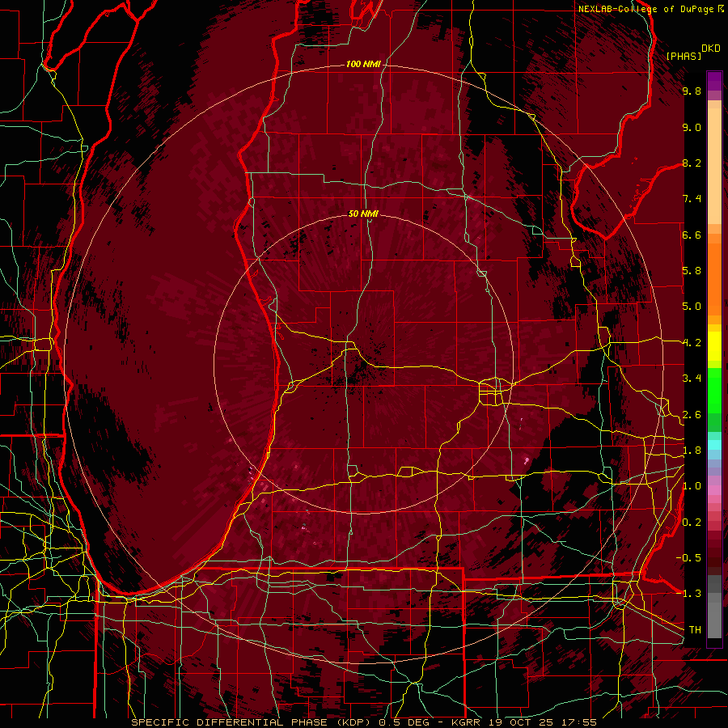
Task: Click the 5.0 legend value
Action: pos(692,307)
